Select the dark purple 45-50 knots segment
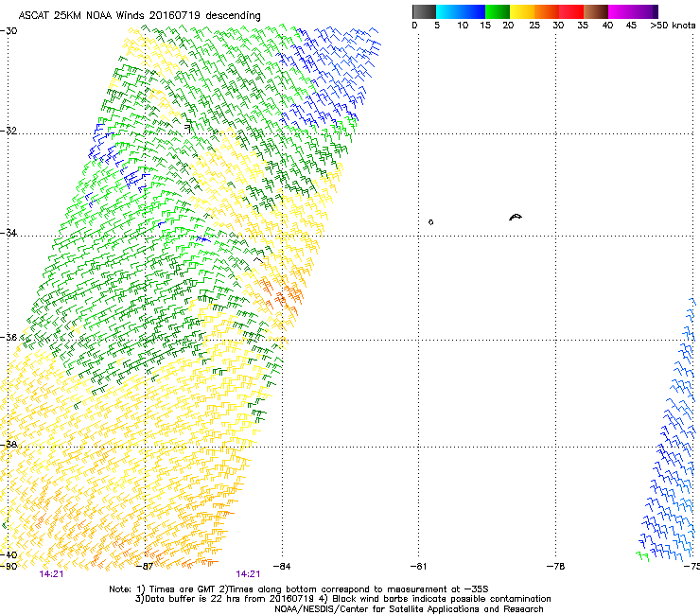Viewport: 700px width, 615px height. coord(645,11)
